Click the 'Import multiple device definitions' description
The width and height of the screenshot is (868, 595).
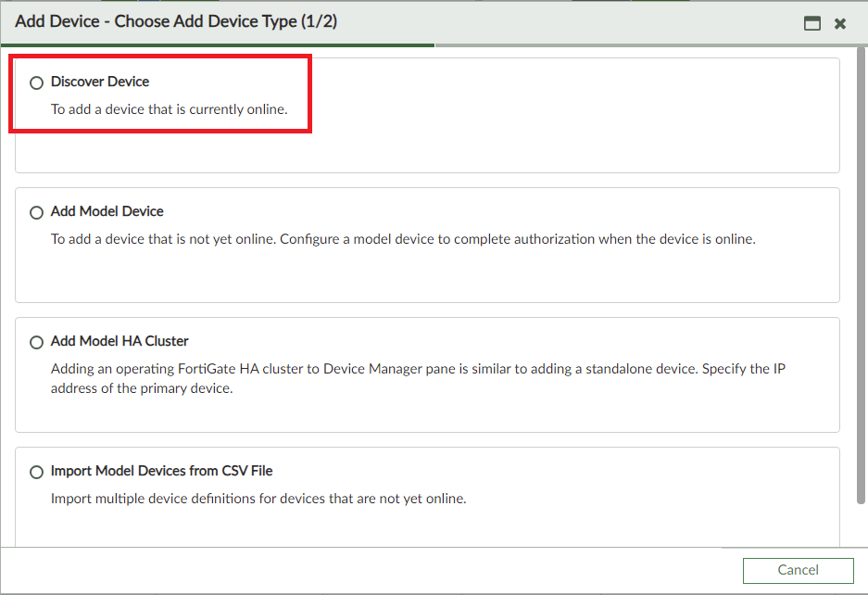[x=258, y=498]
